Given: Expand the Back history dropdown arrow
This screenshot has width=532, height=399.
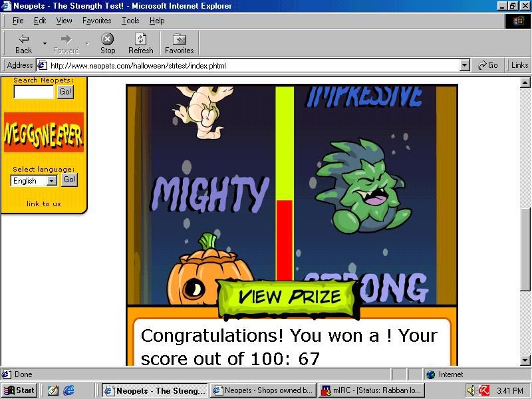Looking at the screenshot, I should pyautogui.click(x=45, y=44).
